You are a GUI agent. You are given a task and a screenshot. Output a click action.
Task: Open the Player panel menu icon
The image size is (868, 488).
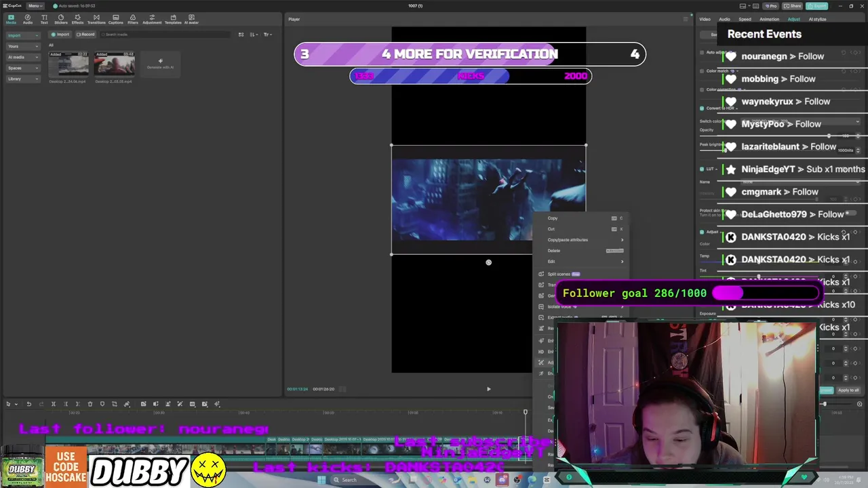coord(686,19)
